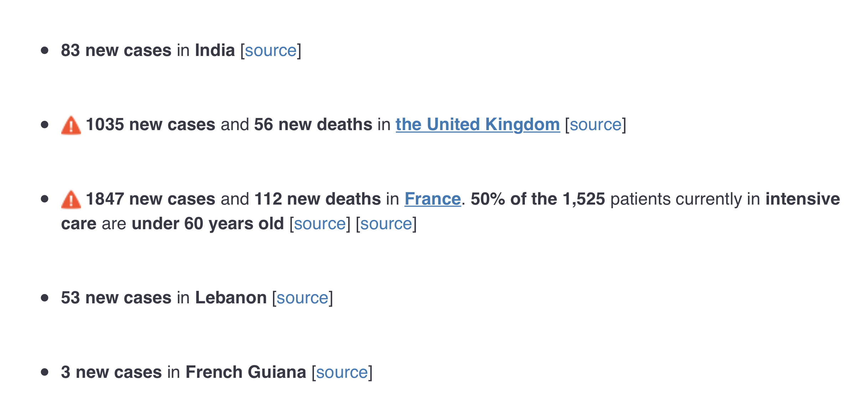This screenshot has height=401, width=868.
Task: Open the Lebanon source link
Action: point(303,298)
